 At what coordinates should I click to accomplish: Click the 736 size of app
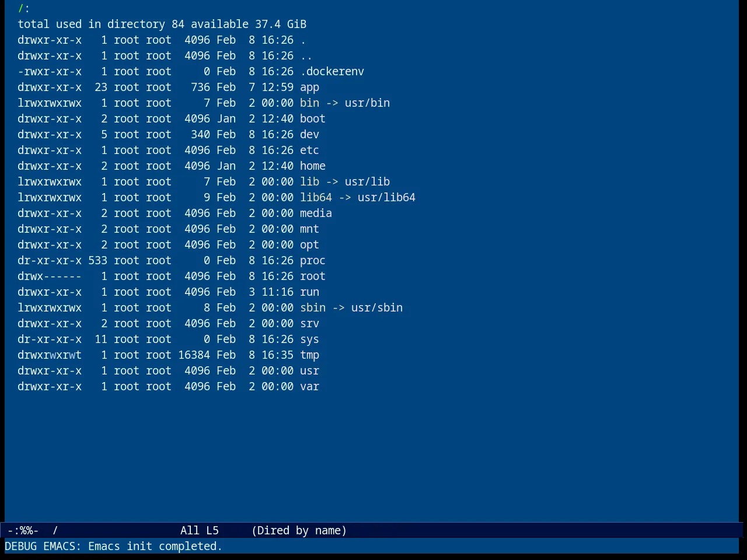tap(200, 87)
